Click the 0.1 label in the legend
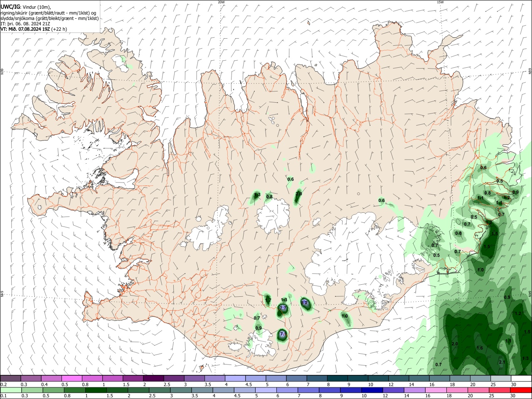532x399 pixels. [x=3, y=396]
